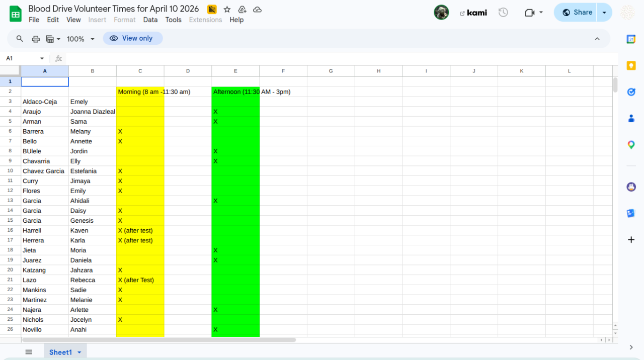Open the Google account avatar on far right
644x360 pixels.
pos(627,13)
